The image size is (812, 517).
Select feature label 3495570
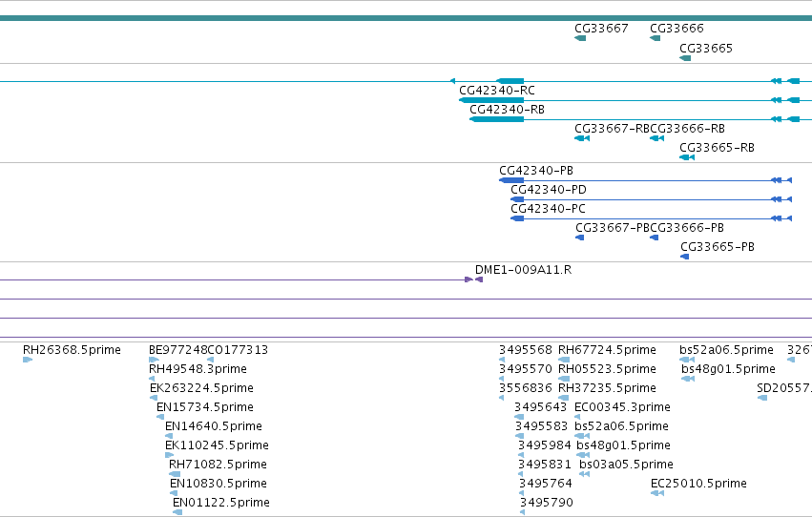click(526, 369)
